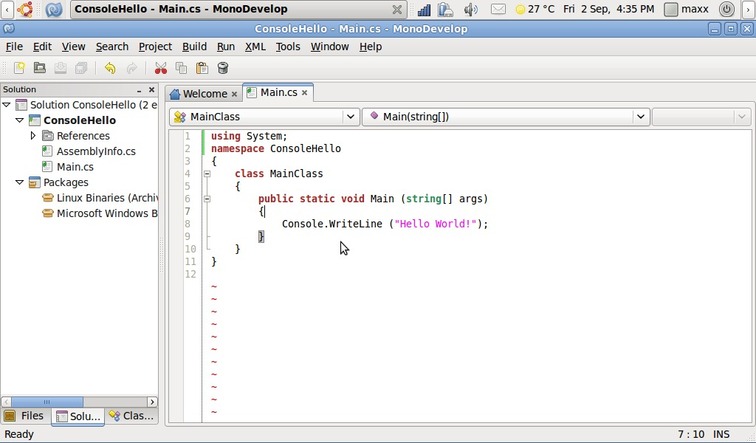This screenshot has width=756, height=443.
Task: Click the MainClass icon in class combo
Action: 180,117
